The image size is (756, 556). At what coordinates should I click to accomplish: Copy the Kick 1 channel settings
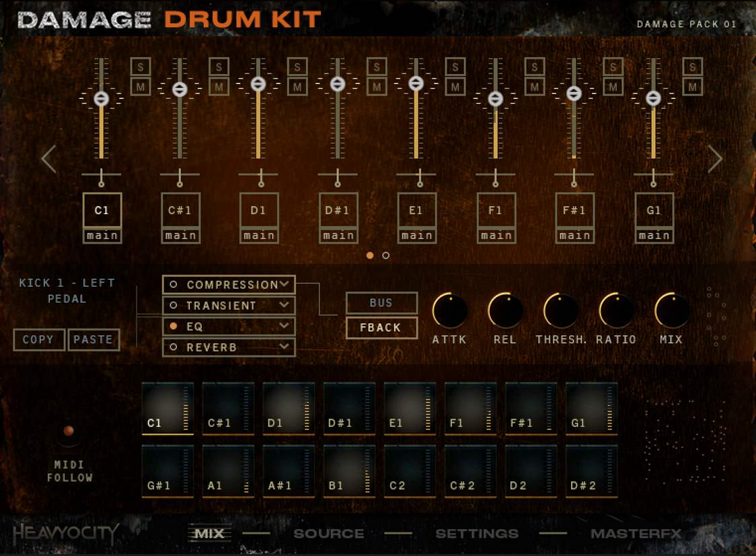(x=38, y=340)
